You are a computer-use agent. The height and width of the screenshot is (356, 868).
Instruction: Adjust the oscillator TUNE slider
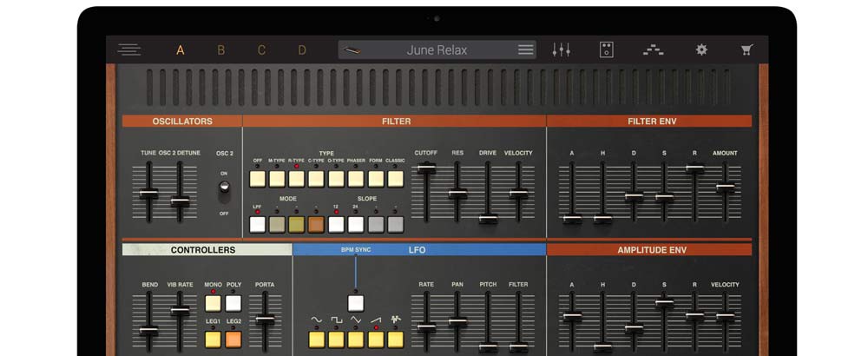tap(148, 194)
